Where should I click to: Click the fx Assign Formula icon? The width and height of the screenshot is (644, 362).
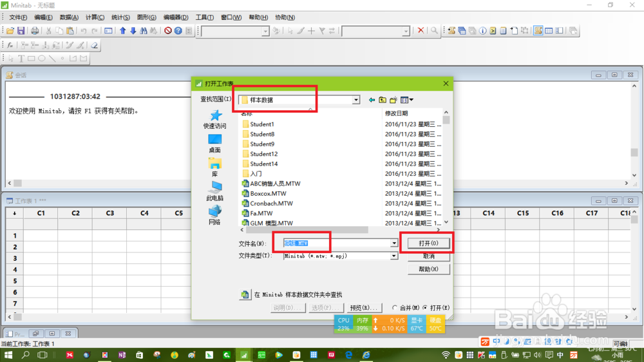[x=10, y=45]
